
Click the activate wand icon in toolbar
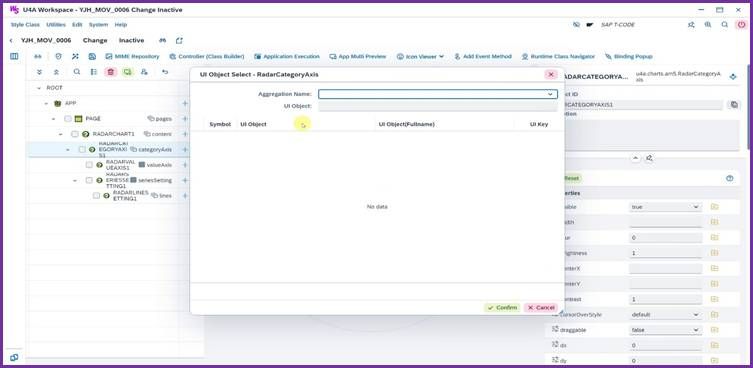pos(75,56)
